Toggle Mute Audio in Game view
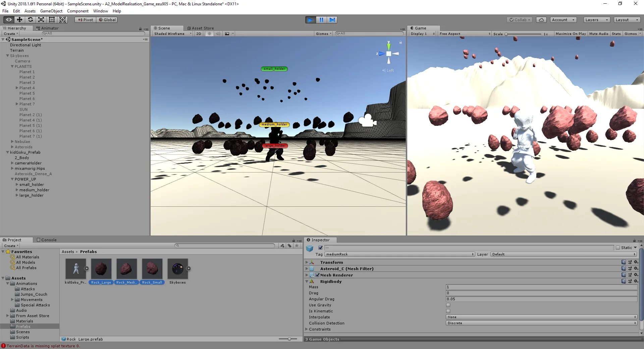 (599, 34)
